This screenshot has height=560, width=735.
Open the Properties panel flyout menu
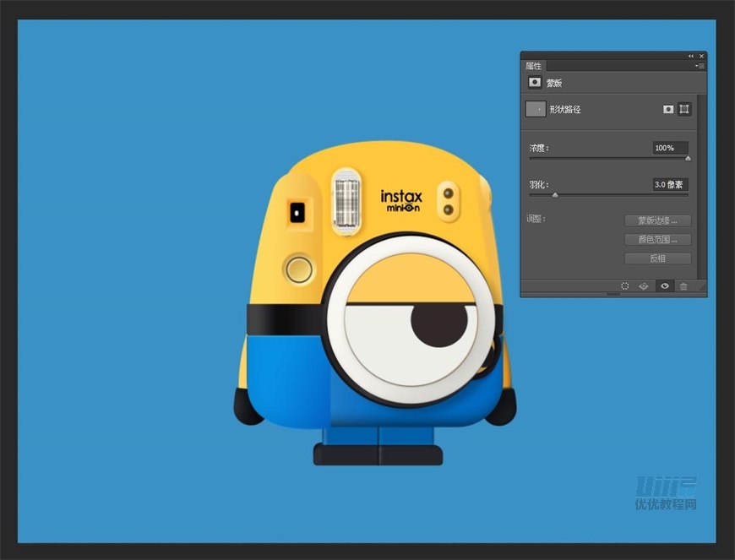click(700, 66)
